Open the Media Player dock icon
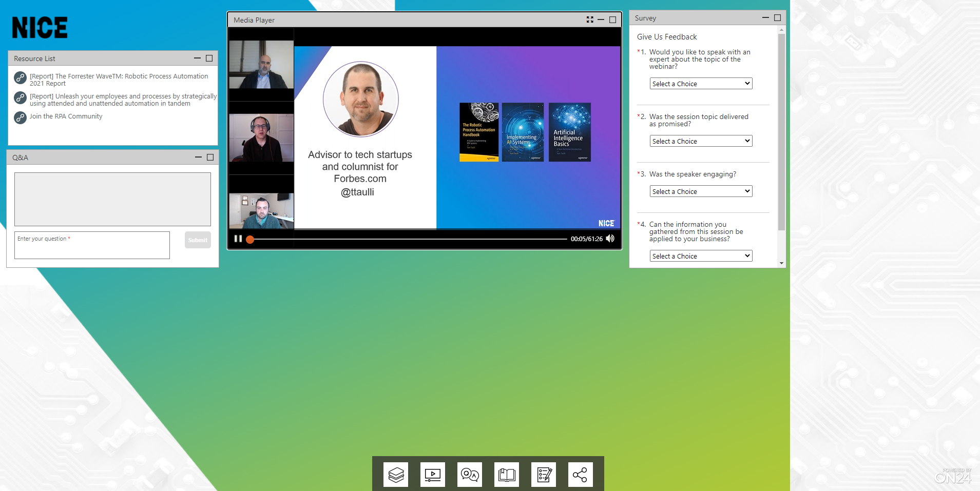The width and height of the screenshot is (980, 491). tap(433, 475)
